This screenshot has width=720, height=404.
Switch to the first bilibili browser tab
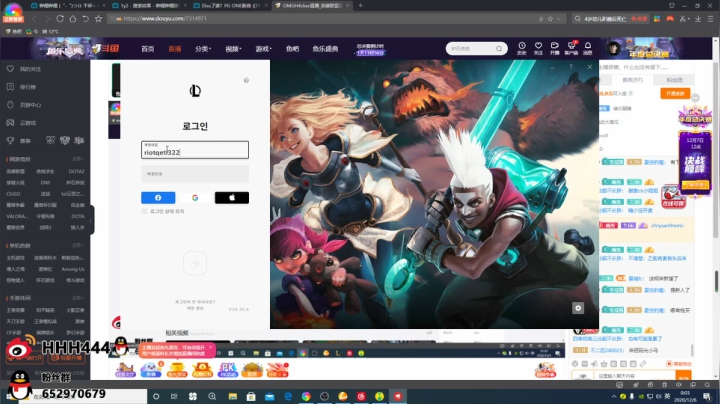pos(67,6)
